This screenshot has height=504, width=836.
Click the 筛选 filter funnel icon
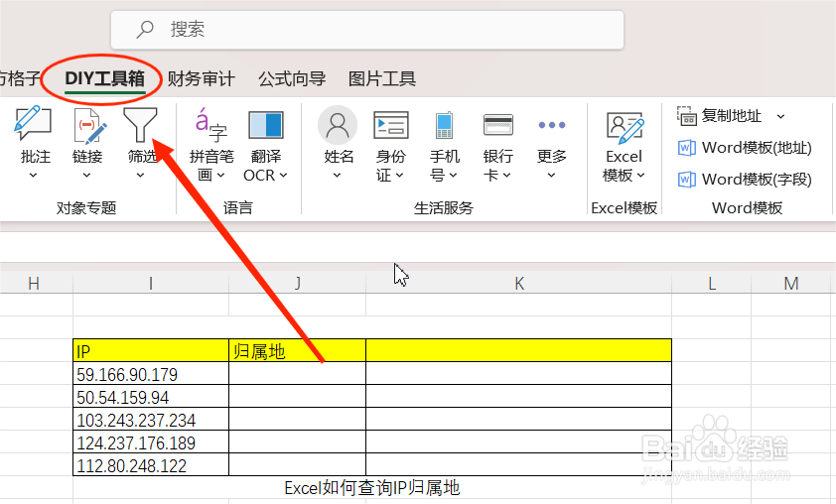(x=140, y=124)
